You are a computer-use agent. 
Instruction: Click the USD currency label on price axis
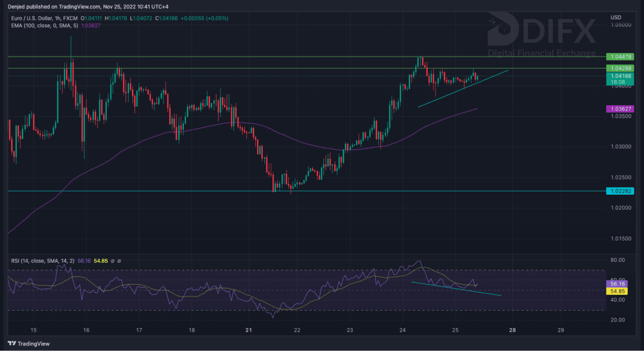point(616,17)
